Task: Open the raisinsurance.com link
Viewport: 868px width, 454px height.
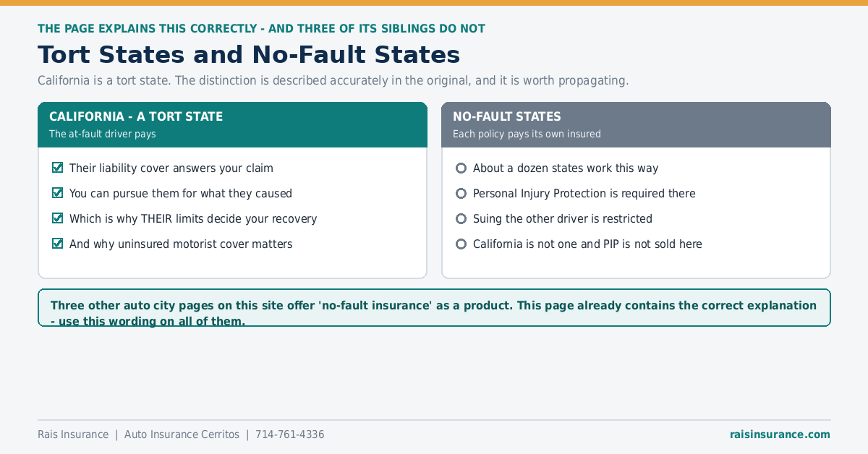Action: click(x=780, y=434)
